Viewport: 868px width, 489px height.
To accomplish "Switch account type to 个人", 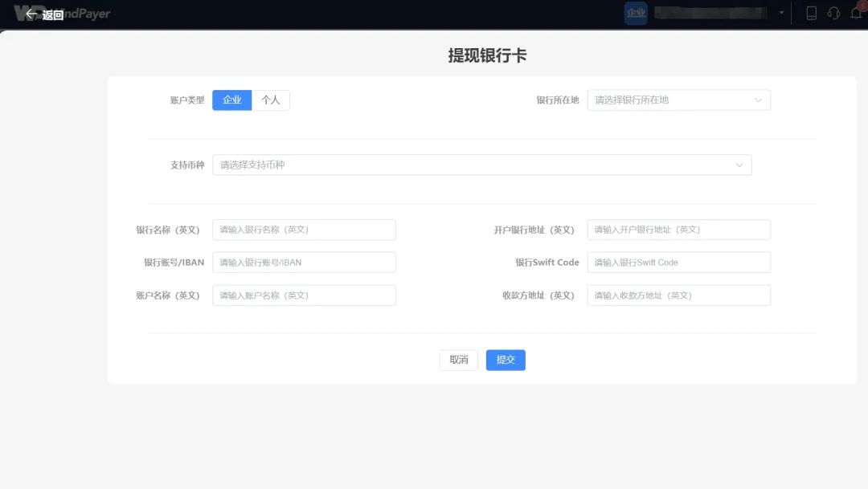I will [272, 100].
